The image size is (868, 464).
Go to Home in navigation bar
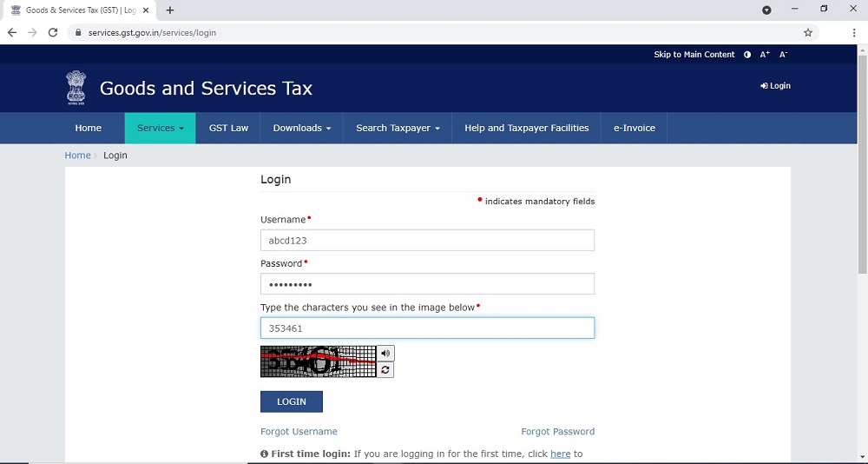(88, 128)
